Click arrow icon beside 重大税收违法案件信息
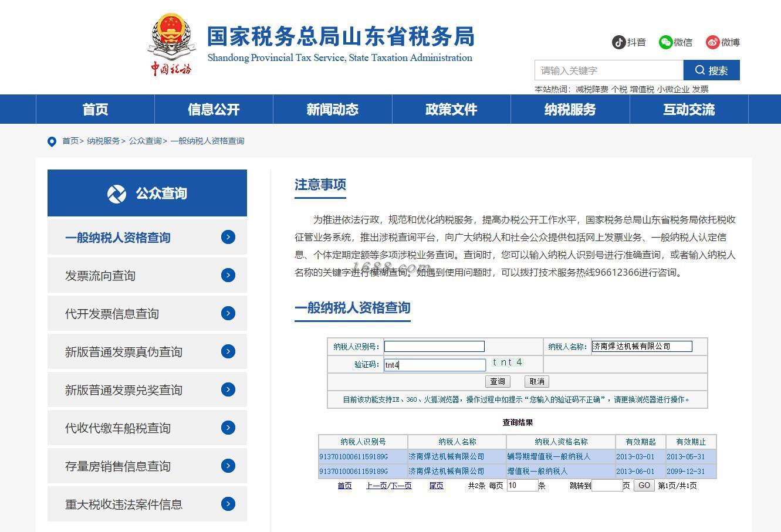 point(228,504)
